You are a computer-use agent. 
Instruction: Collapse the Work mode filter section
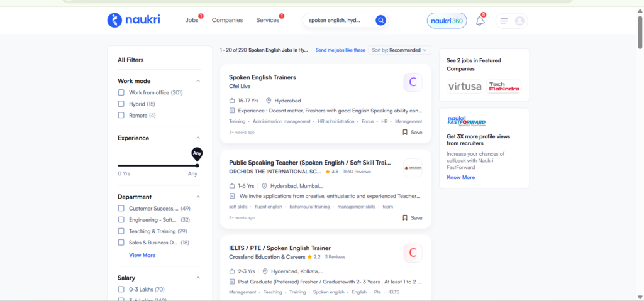(198, 81)
